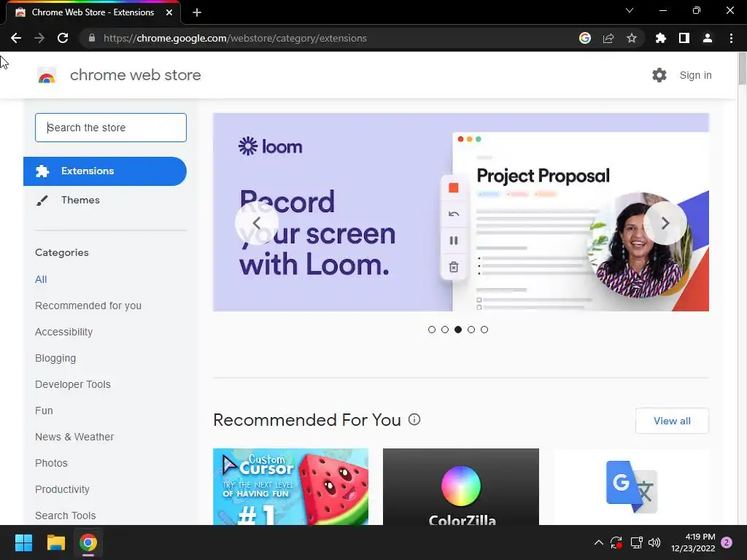Focus the Search the store field
The height and width of the screenshot is (560, 747).
(x=111, y=128)
